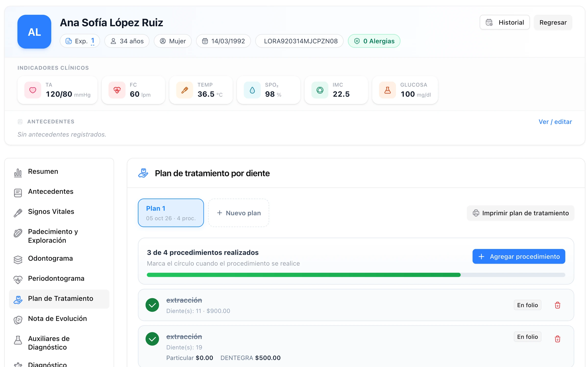Select the Plan 1 tab
This screenshot has height=367, width=588.
coord(171,213)
